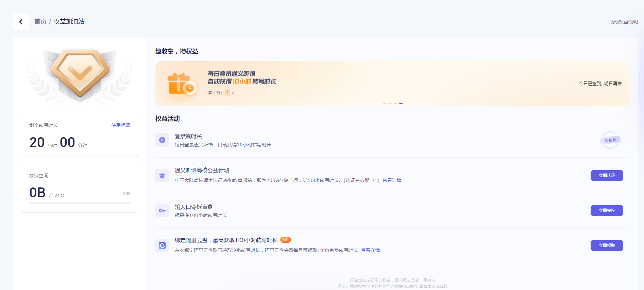The height and width of the screenshot is (290, 644).
Task: Select the second banner carousel dot
Action: (390, 104)
